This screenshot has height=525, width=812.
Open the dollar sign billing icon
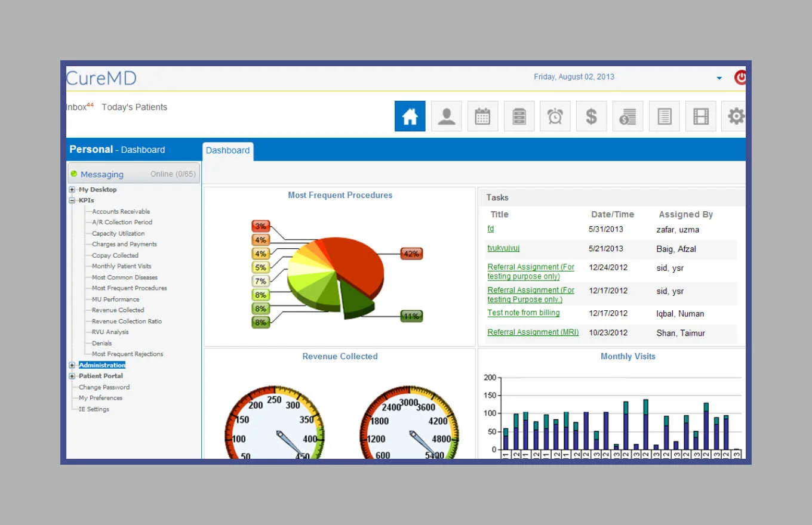pos(591,116)
